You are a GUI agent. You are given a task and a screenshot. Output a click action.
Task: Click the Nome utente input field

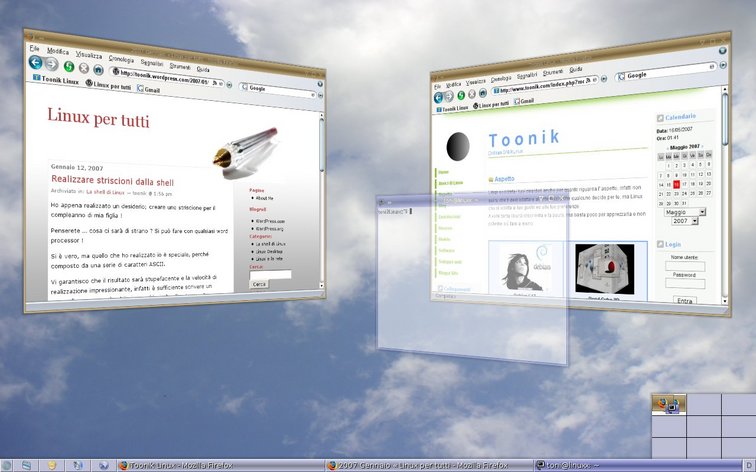pyautogui.click(x=685, y=266)
